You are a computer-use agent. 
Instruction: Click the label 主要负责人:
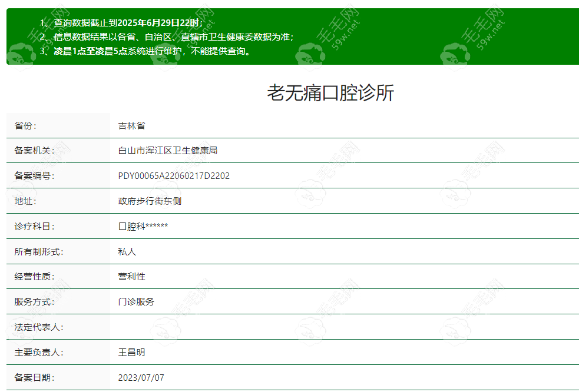tap(39, 353)
